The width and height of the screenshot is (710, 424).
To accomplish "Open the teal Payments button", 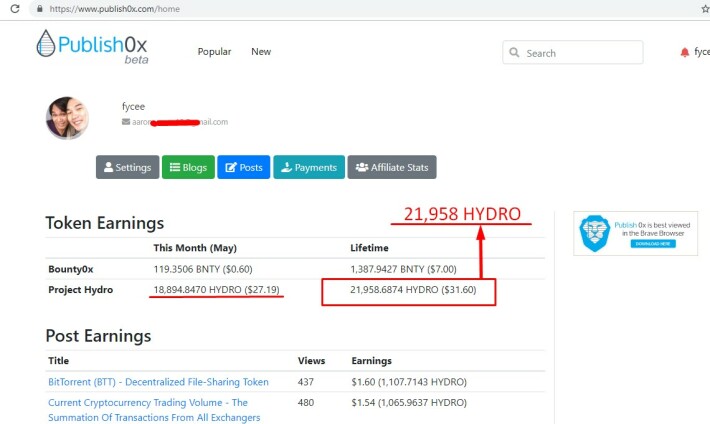I will click(309, 167).
